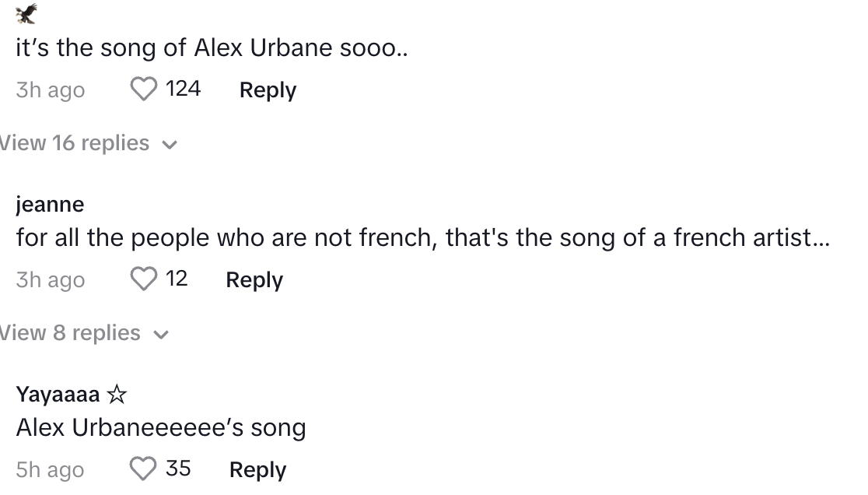
Task: Open jeanne's profile by clicking her username
Action: (51, 204)
